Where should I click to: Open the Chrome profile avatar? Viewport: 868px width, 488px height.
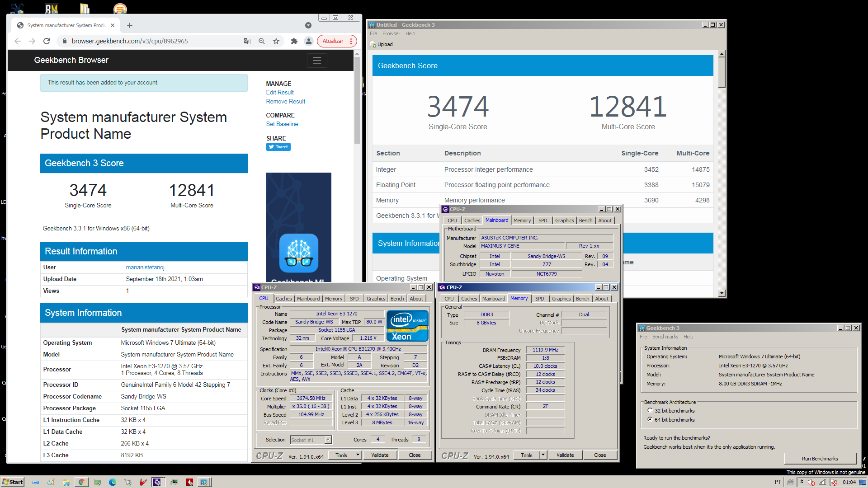click(309, 41)
